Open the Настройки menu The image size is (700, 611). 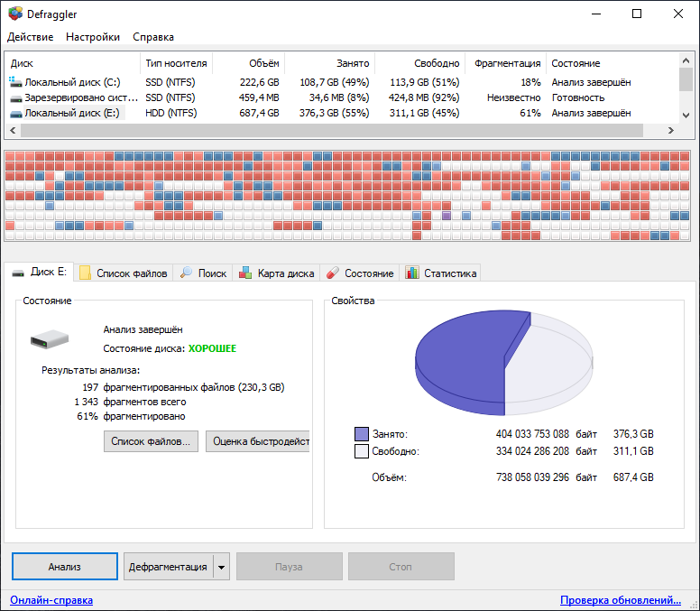(93, 37)
